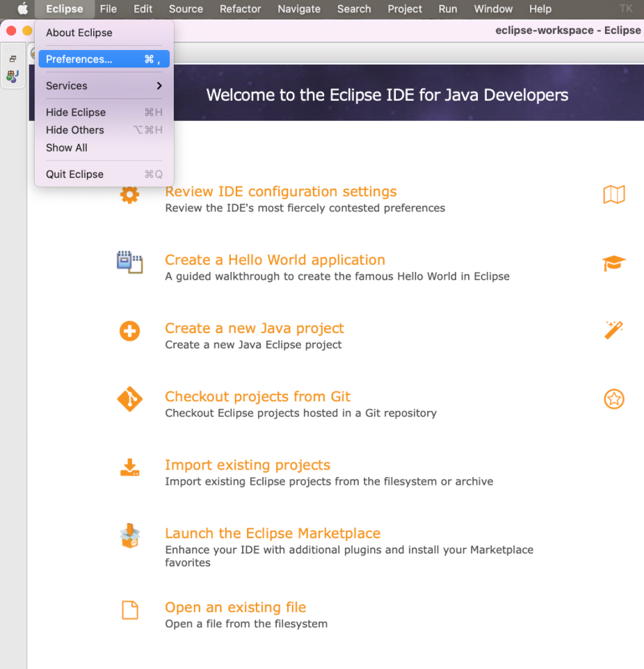Screen dimensions: 644x669
Task: Click the Git diamond icon
Action: point(130,399)
